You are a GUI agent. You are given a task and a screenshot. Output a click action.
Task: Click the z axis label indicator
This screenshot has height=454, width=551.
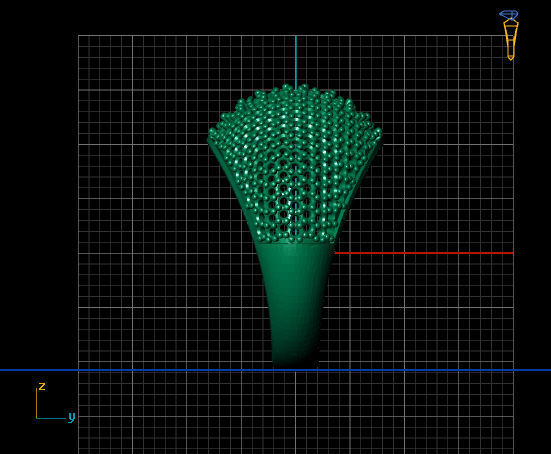42,387
